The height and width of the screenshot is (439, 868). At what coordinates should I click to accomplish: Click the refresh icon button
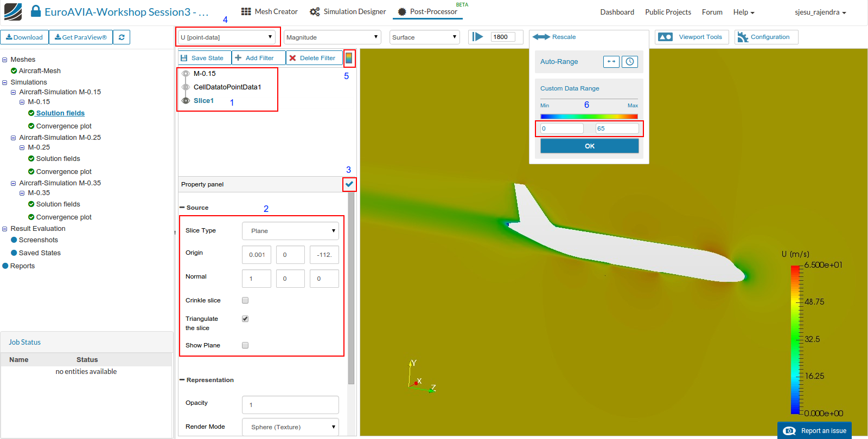(122, 37)
